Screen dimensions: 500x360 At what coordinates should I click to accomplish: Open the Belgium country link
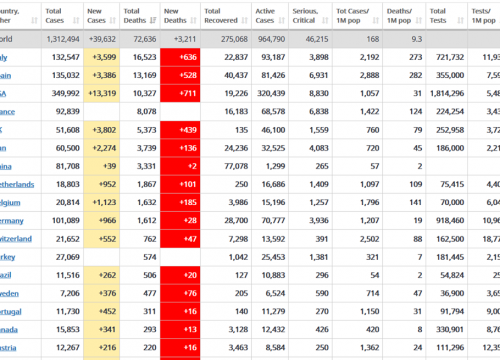10,203
